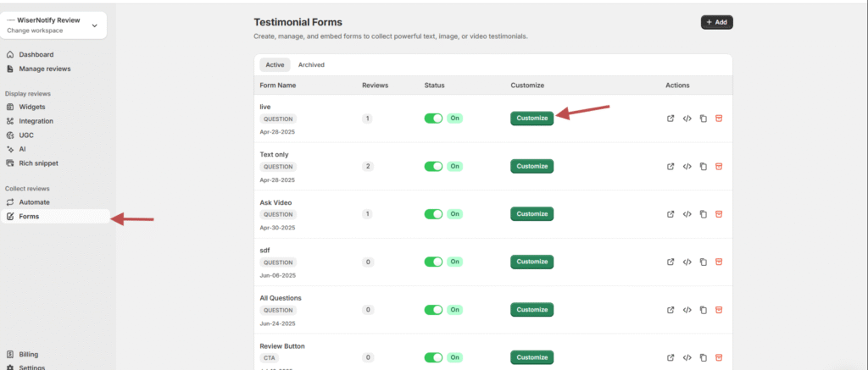
Task: Click the Add button to create form
Action: click(x=716, y=22)
